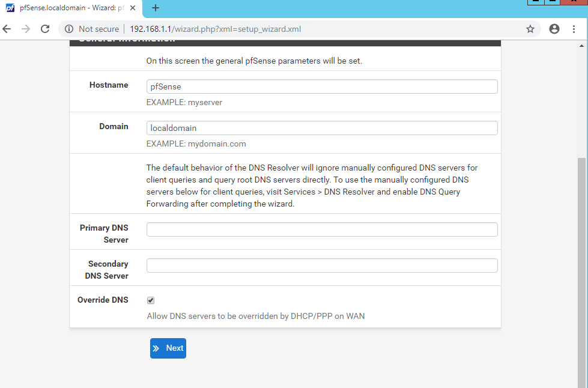The image size is (588, 388).
Task: Click the pfSense favicon in the tab
Action: point(10,8)
